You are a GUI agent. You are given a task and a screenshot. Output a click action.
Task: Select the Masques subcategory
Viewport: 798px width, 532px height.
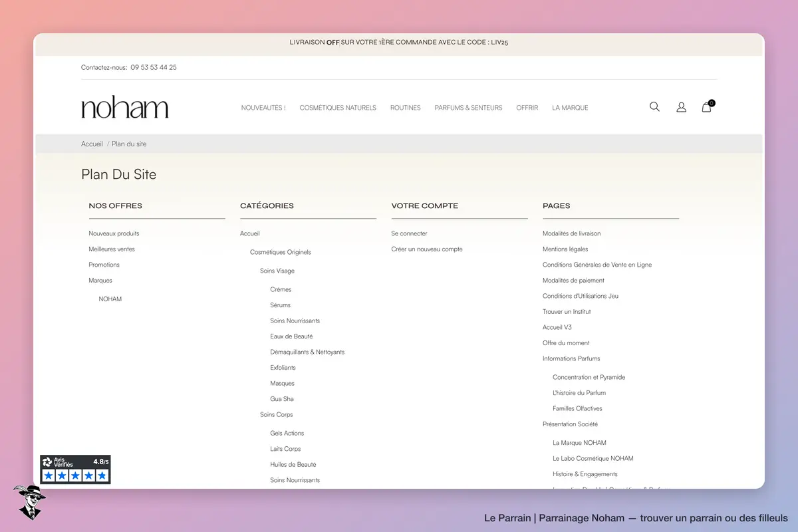(x=283, y=384)
